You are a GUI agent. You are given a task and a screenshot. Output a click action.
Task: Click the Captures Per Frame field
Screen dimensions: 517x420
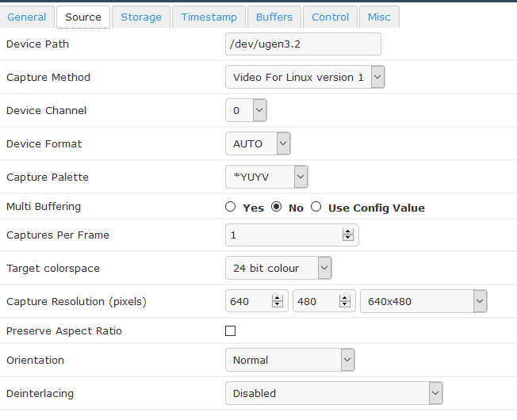(x=292, y=235)
